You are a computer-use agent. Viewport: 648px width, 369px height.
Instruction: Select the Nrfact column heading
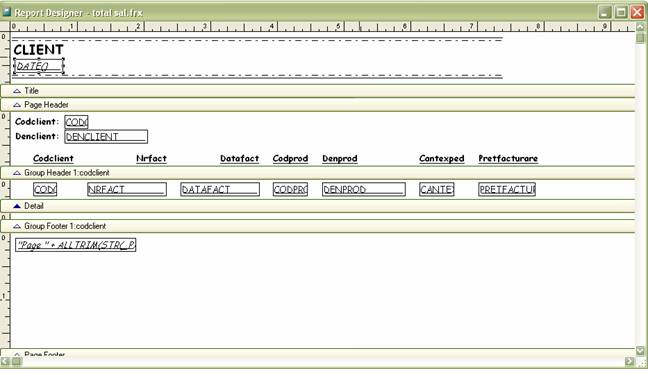coord(151,159)
